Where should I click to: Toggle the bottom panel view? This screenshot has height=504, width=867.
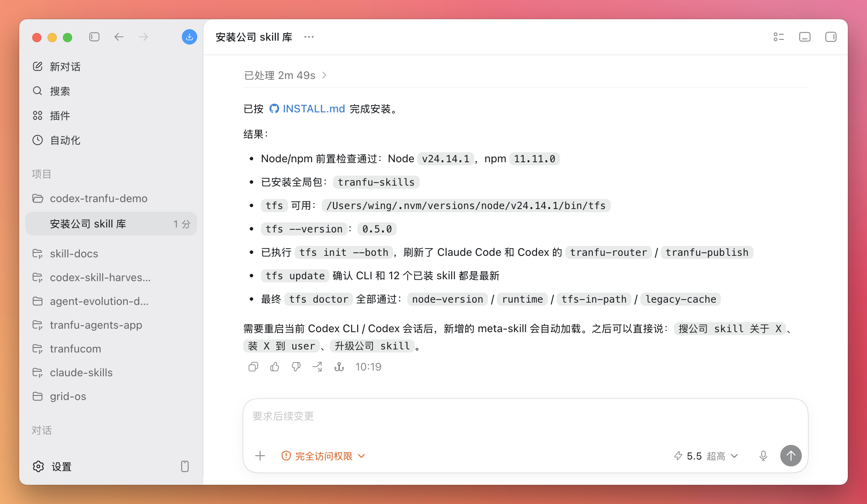805,37
